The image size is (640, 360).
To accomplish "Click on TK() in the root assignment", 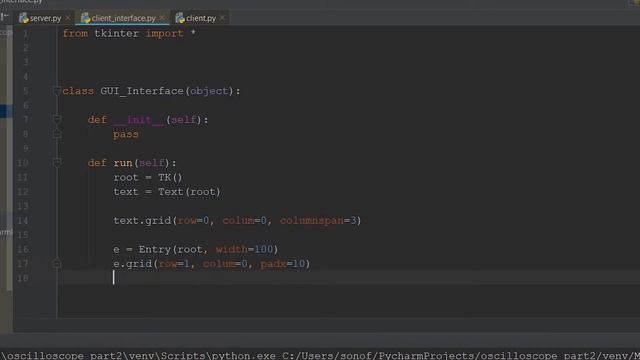I will point(170,178).
